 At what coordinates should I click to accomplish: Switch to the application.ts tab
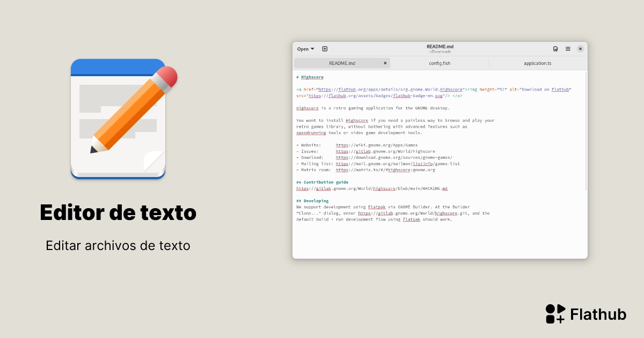(x=537, y=63)
